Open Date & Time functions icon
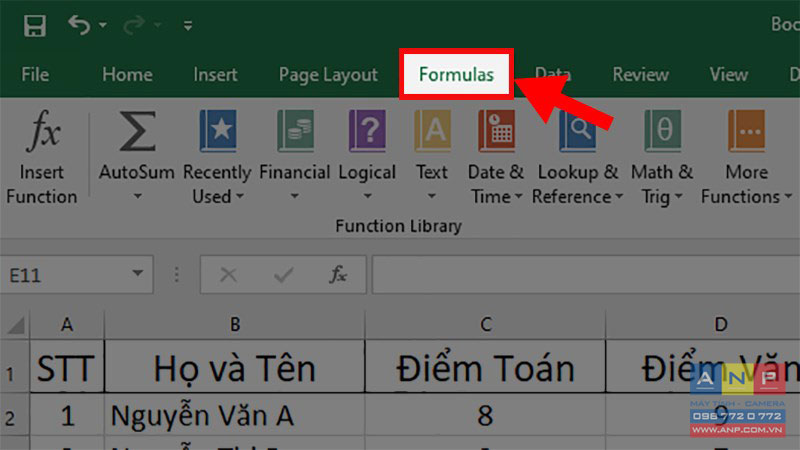The height and width of the screenshot is (450, 800). [x=496, y=131]
